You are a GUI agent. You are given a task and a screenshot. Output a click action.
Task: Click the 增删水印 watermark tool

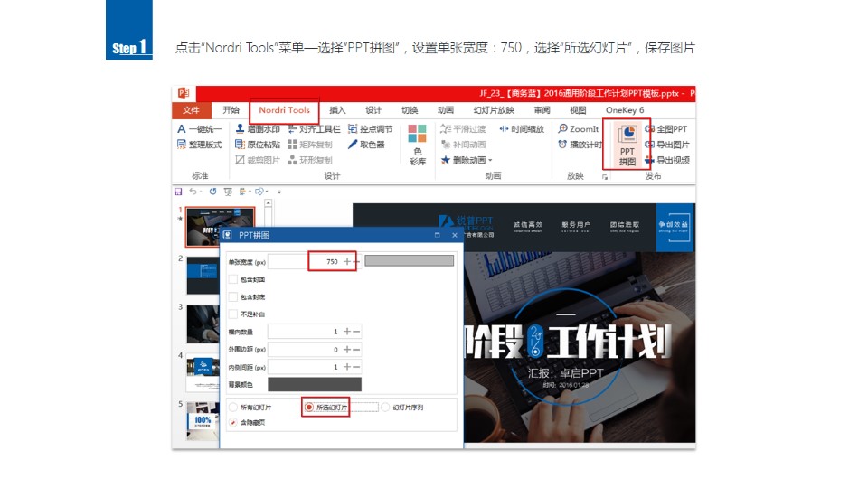pyautogui.click(x=257, y=129)
